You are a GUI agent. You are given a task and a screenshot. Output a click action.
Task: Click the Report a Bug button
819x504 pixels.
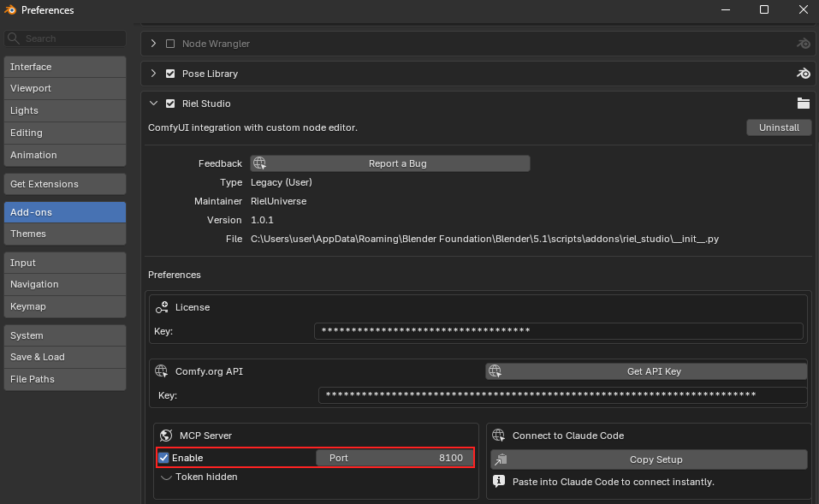390,163
